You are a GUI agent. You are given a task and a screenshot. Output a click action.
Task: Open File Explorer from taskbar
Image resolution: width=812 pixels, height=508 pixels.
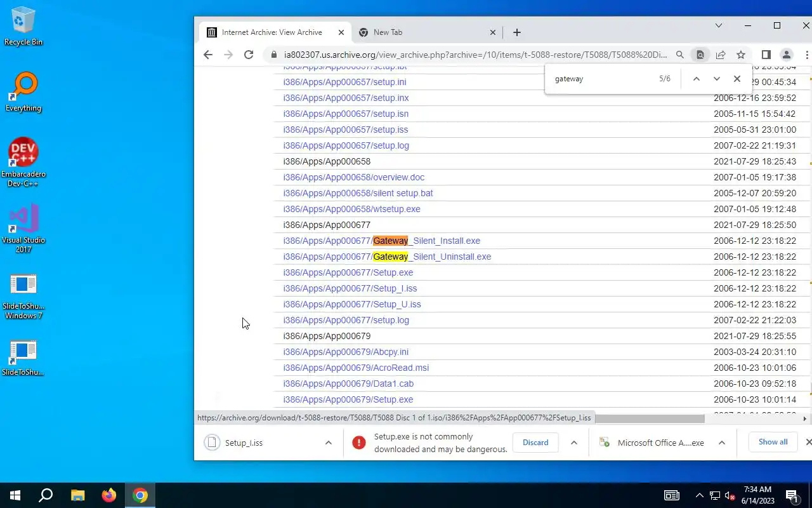click(77, 495)
